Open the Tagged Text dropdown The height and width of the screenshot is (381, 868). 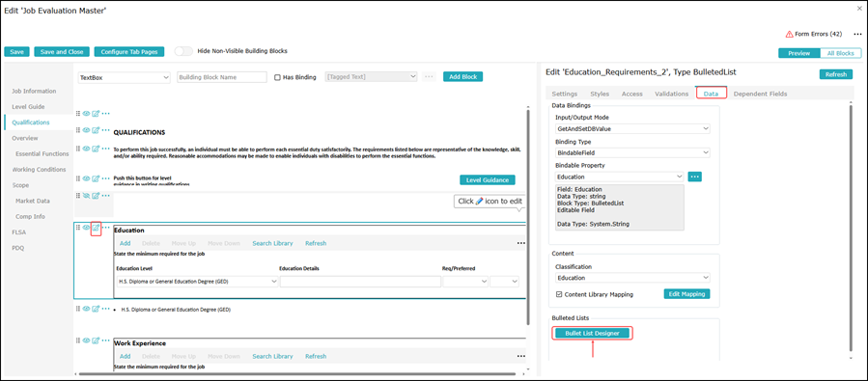click(x=372, y=77)
